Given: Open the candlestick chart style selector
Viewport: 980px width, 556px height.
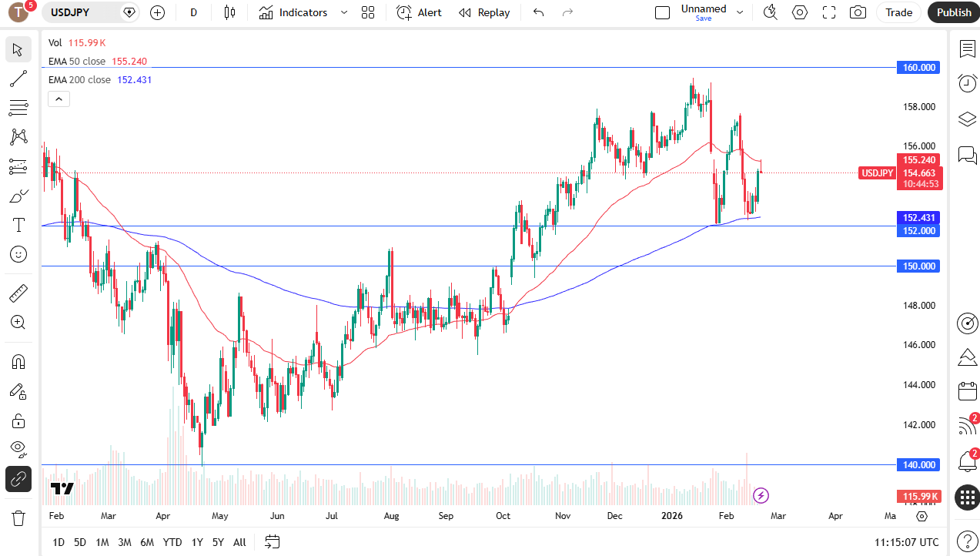Looking at the screenshot, I should (x=229, y=12).
